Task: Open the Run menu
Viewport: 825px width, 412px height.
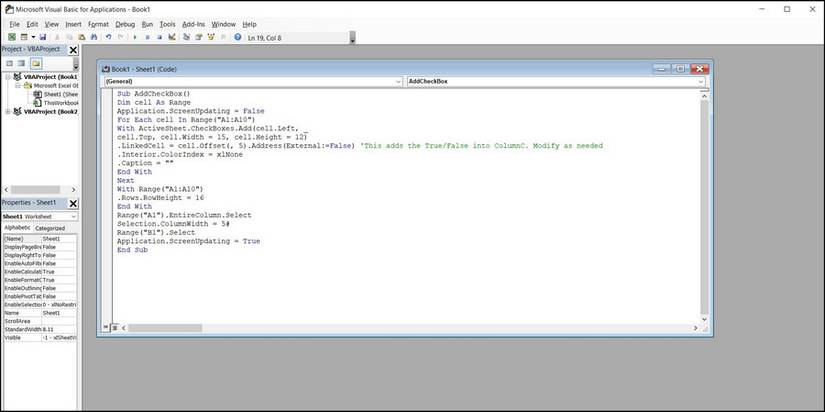Action: pos(147,24)
